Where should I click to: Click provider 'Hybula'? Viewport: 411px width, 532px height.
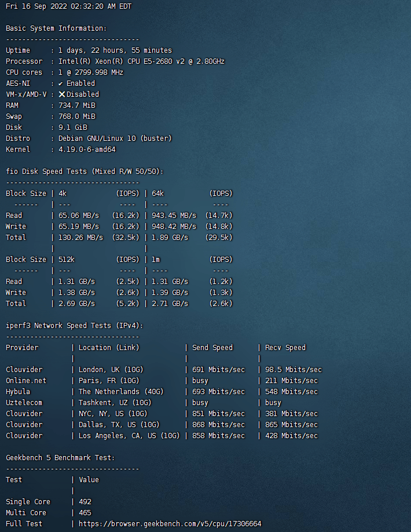pos(18,392)
